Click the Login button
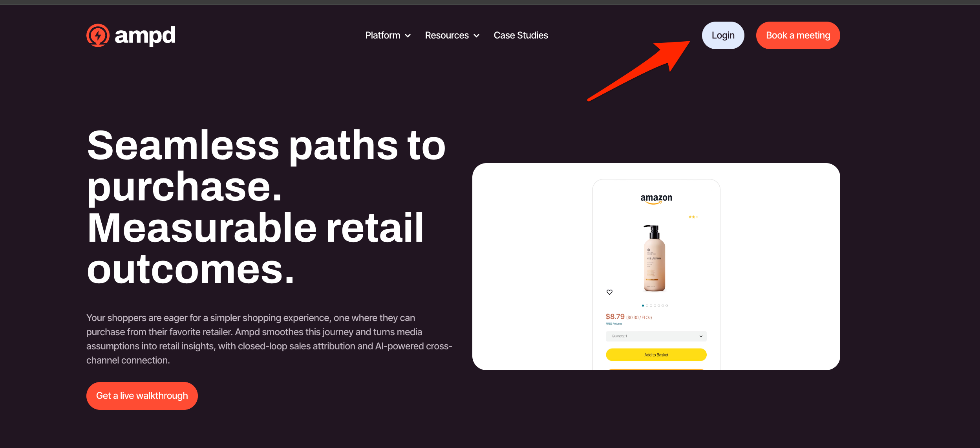 723,35
